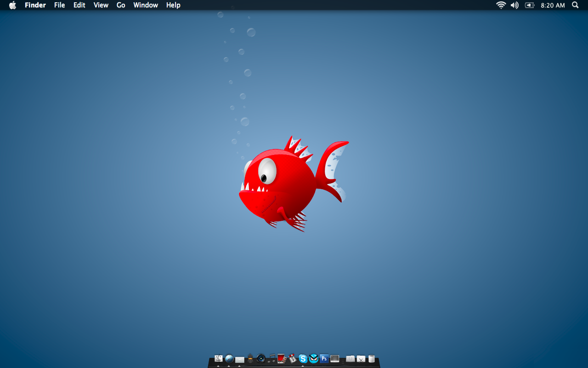Open the Edit menu
The image size is (588, 368).
tap(79, 5)
